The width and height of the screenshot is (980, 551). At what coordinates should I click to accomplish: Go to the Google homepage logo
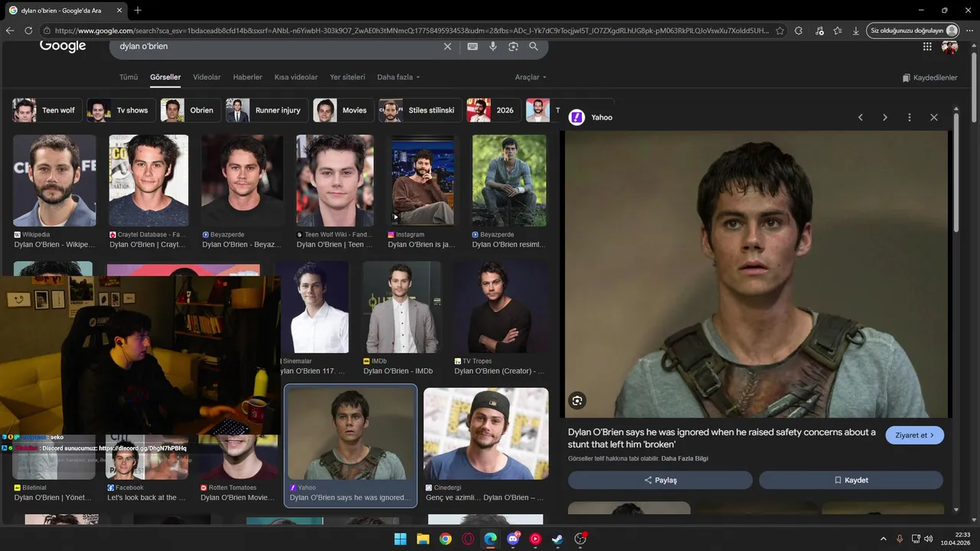(x=63, y=46)
